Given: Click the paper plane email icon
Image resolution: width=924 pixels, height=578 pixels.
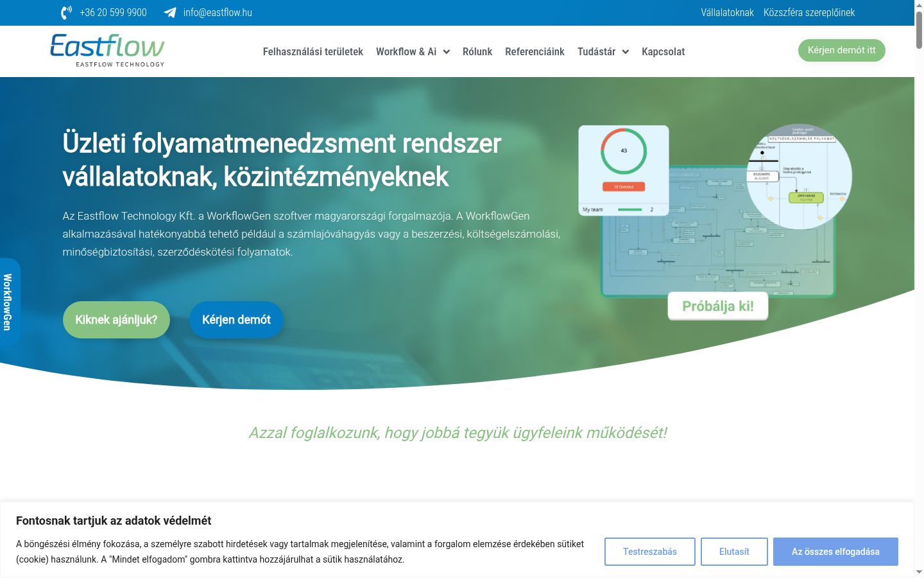Looking at the screenshot, I should coord(170,13).
